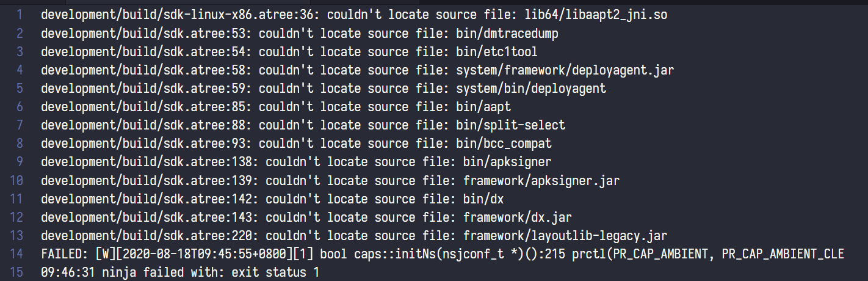
Task: Select line number 14 in the gutter
Action: pos(16,254)
